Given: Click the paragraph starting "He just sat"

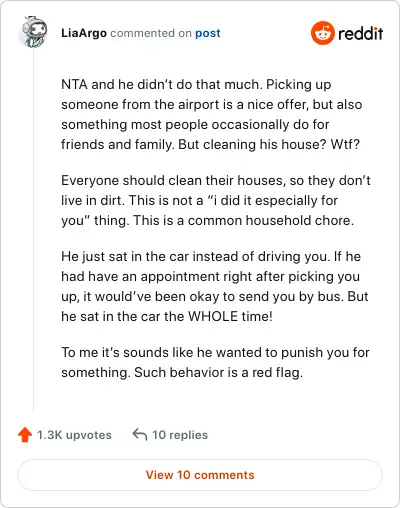Looking at the screenshot, I should 215,286.
